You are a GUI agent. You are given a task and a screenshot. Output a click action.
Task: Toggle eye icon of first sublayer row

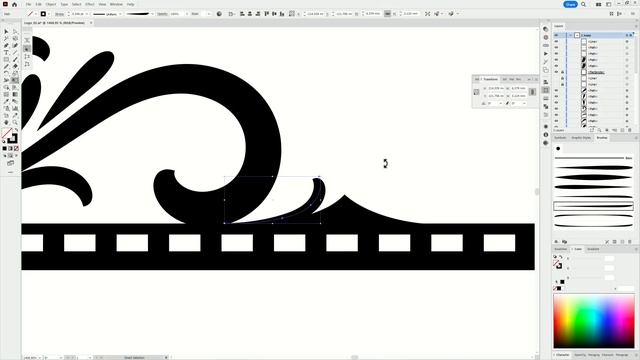[x=556, y=42]
